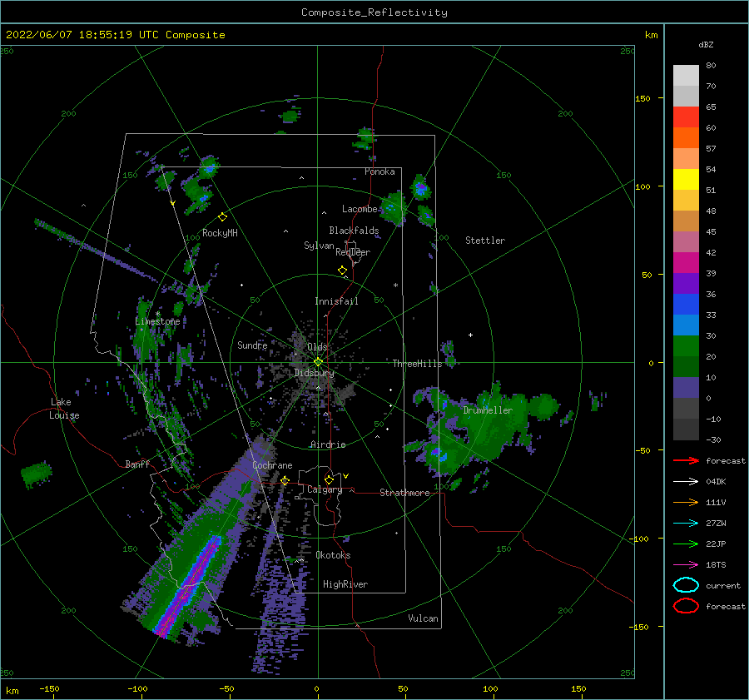Click yellow diamond marker at Cochrane
Image resolution: width=749 pixels, height=700 pixels.
[285, 480]
